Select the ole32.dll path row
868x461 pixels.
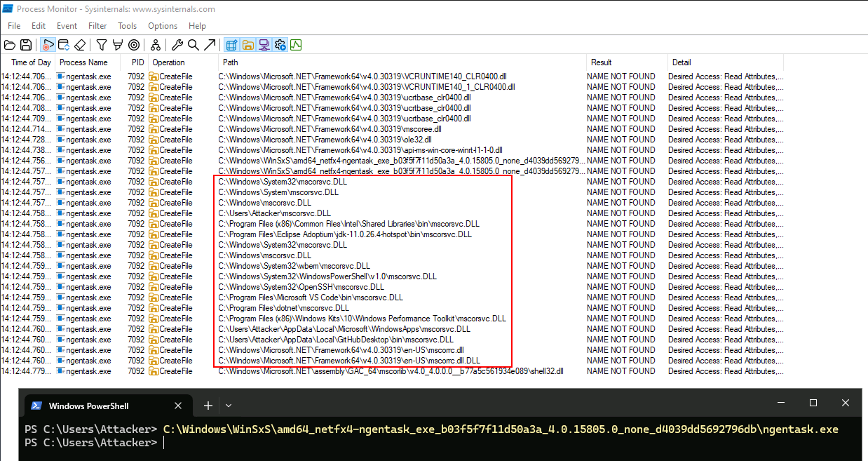coord(325,140)
